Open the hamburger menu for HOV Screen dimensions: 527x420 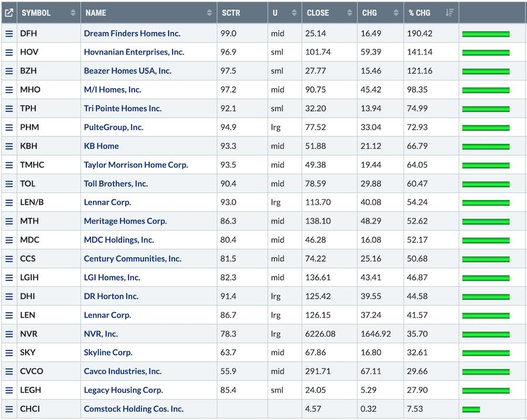[9, 53]
